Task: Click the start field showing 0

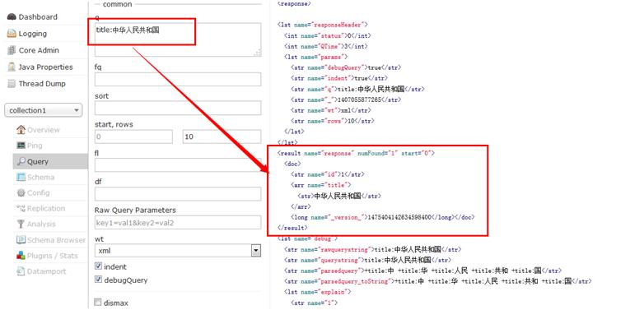Action: point(134,136)
